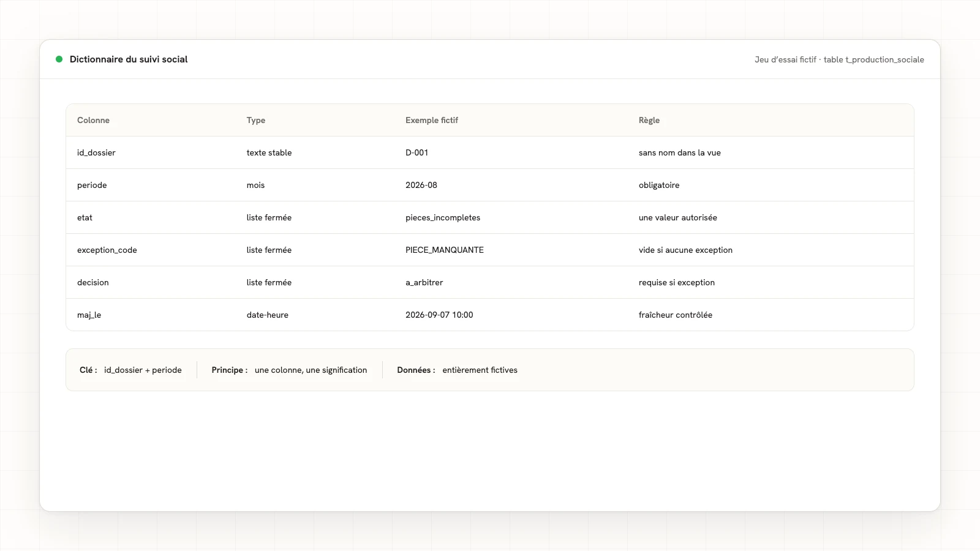This screenshot has height=551, width=980.
Task: Click 'liste fermée' in the etat row
Action: [x=269, y=217]
